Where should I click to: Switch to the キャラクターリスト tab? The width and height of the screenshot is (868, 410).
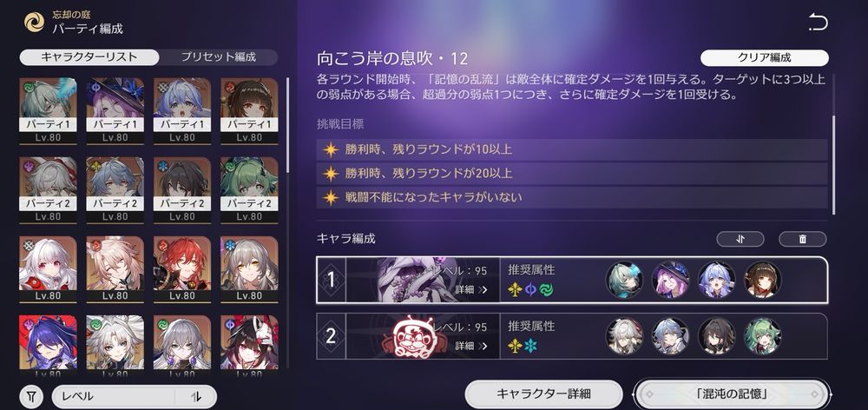(89, 57)
